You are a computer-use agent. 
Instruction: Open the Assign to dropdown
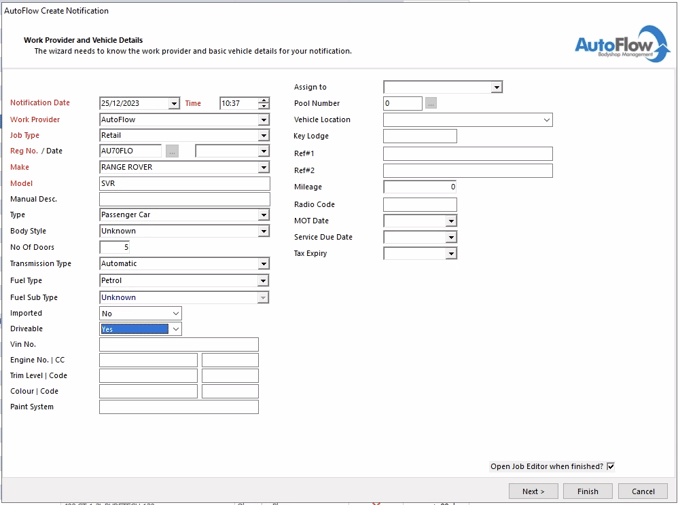point(496,88)
